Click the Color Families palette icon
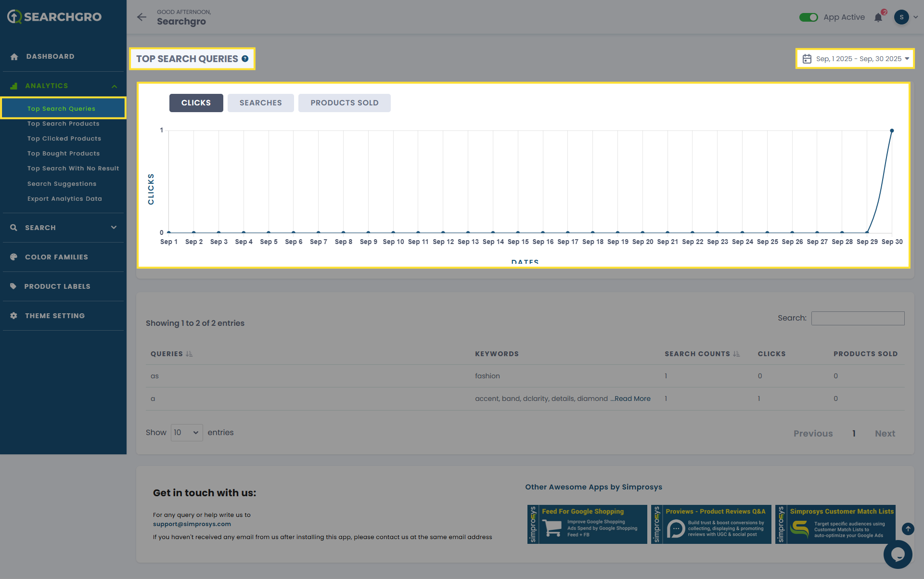Viewport: 924px width, 579px height. tap(13, 257)
